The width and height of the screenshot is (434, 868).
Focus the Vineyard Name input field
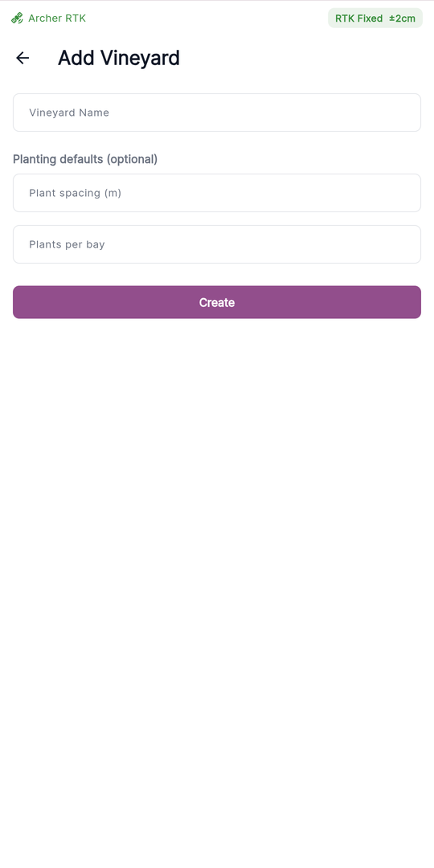pyautogui.click(x=217, y=113)
